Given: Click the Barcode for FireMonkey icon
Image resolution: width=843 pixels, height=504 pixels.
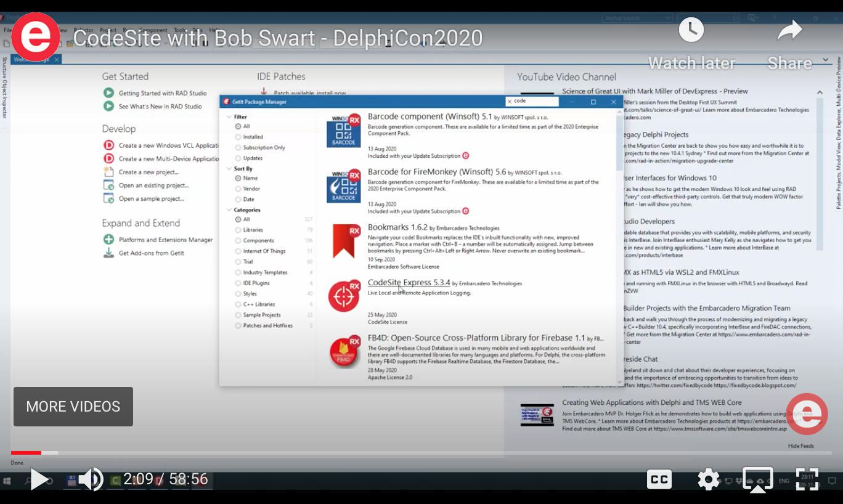Looking at the screenshot, I should pos(343,186).
